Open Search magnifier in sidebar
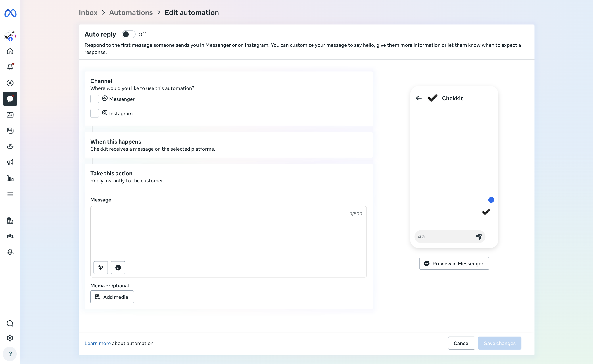 click(x=10, y=324)
